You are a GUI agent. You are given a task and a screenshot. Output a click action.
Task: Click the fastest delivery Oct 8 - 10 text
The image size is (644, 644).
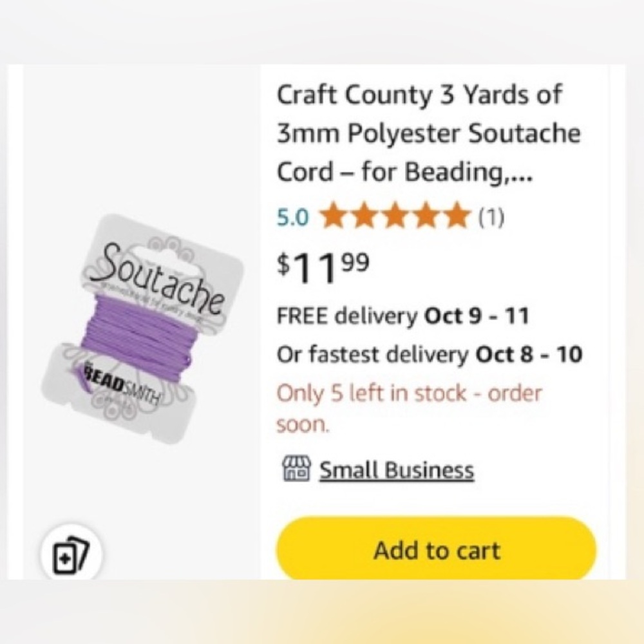click(429, 355)
